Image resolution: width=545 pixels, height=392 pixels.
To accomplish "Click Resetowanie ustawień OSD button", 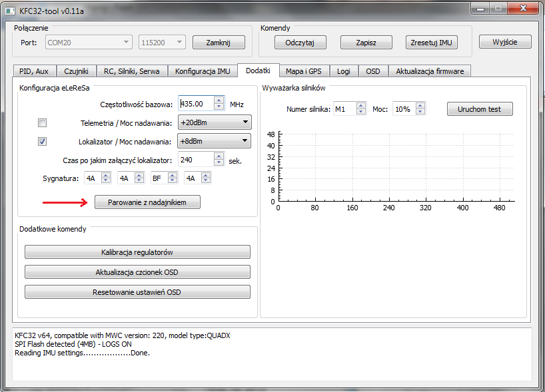I will click(137, 292).
